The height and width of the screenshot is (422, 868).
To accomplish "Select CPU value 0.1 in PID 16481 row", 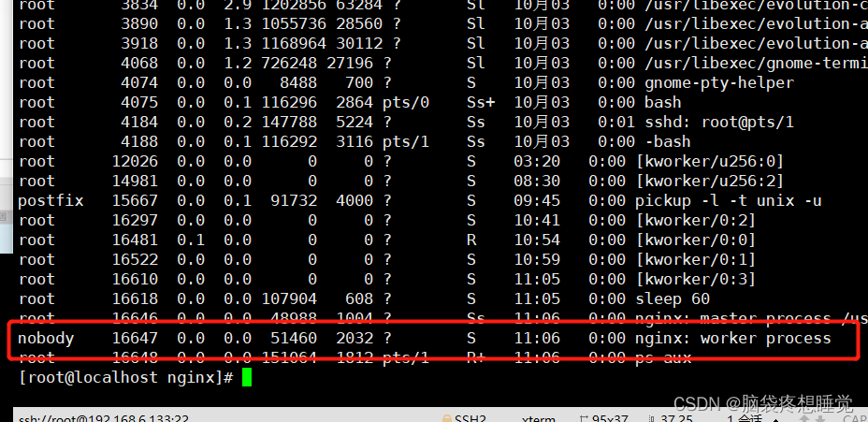I will 191,240.
